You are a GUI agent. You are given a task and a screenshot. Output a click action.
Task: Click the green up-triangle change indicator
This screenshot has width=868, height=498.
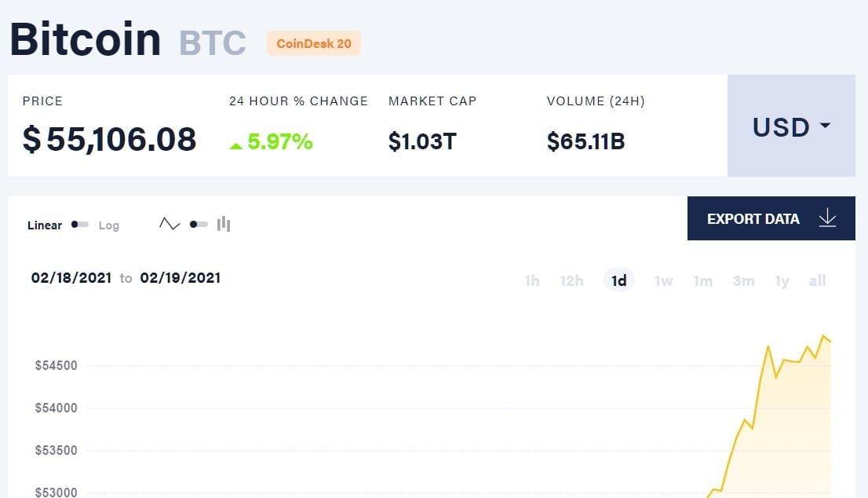tap(236, 145)
